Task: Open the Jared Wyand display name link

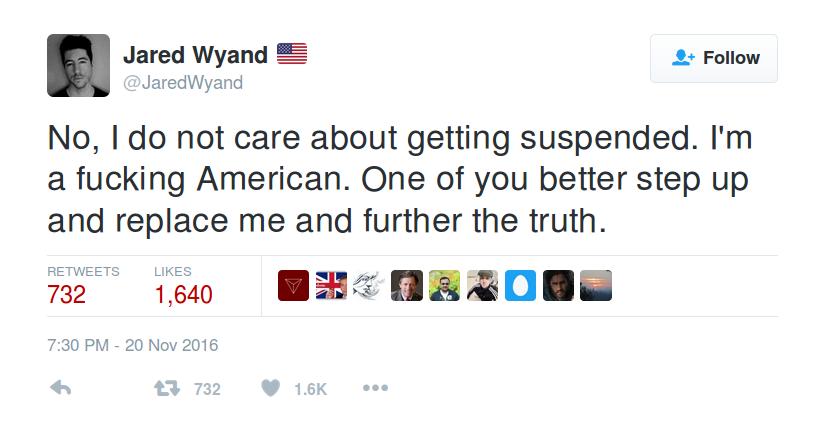Action: tap(193, 55)
